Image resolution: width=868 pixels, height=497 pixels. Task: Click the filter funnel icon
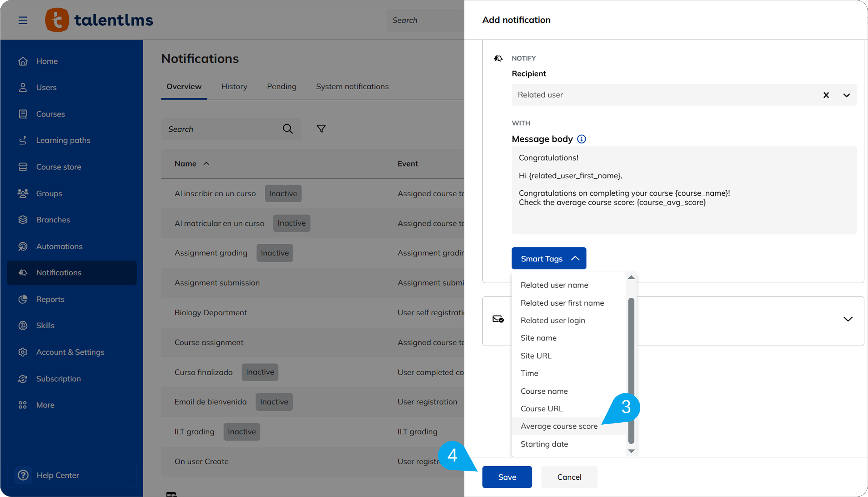(321, 129)
